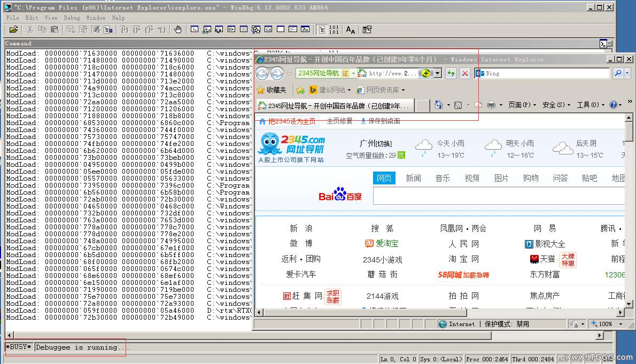Click the Copy icon in WinDbg toolbar

42,29
